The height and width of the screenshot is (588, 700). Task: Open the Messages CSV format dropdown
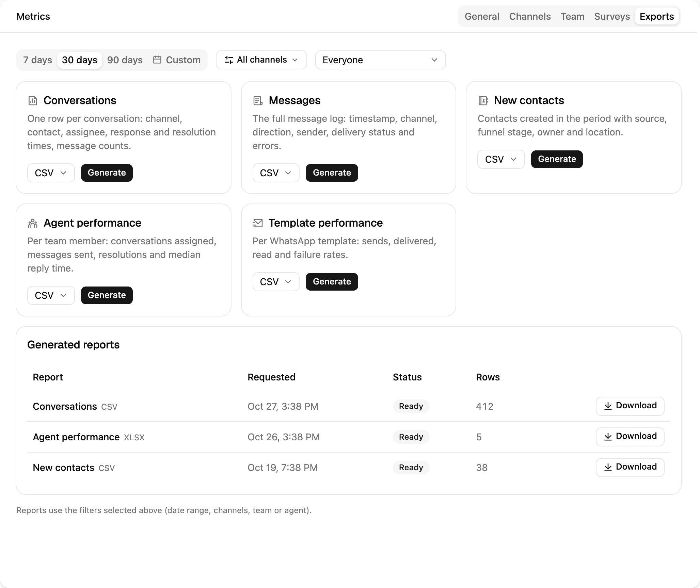point(276,173)
